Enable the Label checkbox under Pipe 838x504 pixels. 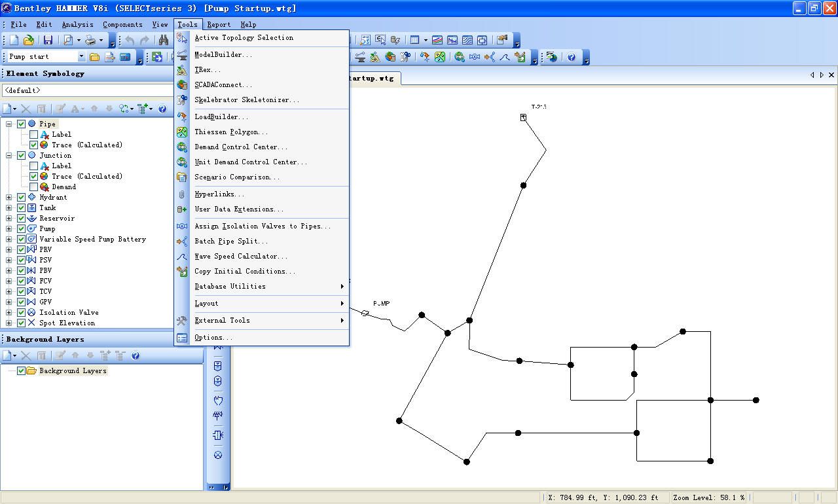coord(33,134)
